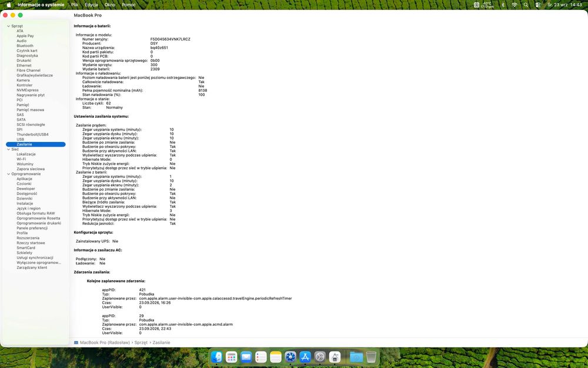Viewport: 588px width, 368px height.
Task: Click Sprzęt in the bottom path bar
Action: (x=141, y=343)
